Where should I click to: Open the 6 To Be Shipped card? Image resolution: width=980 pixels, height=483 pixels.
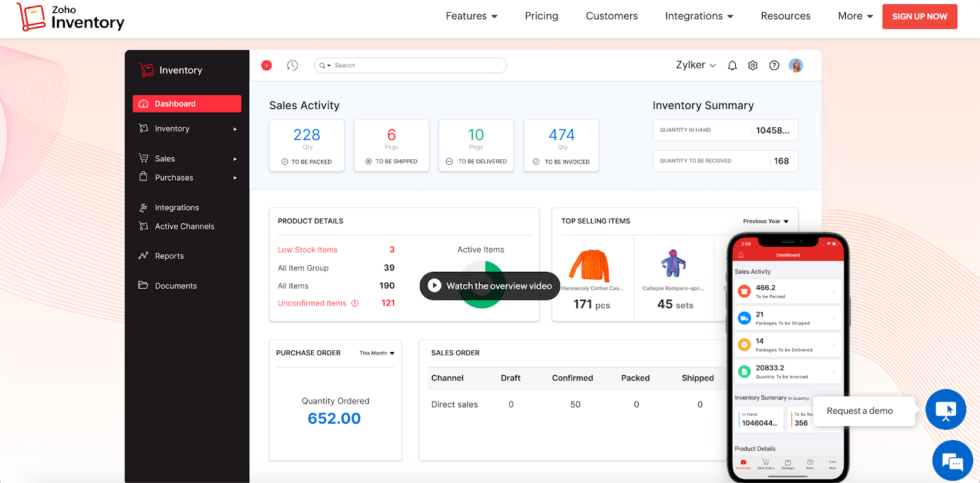(x=391, y=146)
